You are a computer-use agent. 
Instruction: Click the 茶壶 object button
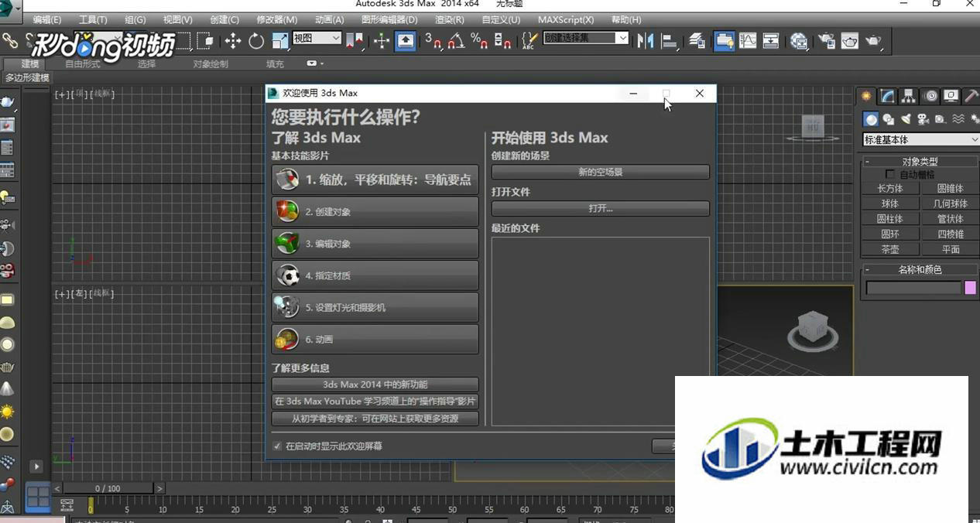889,249
